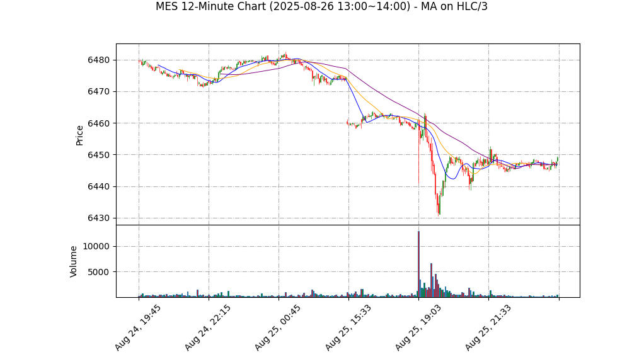Select the 6480 price axis label
This screenshot has height=362, width=644.
click(x=98, y=60)
